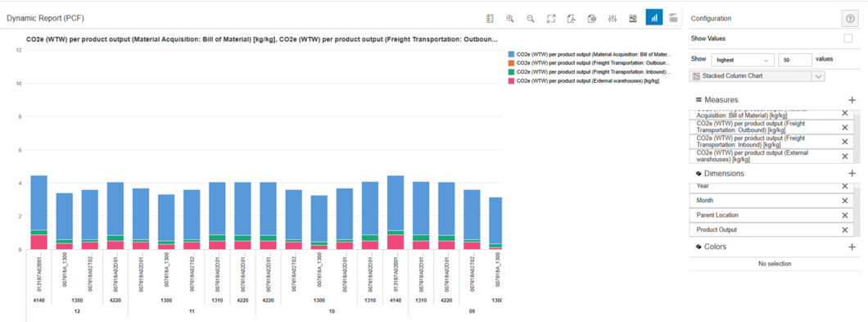
Task: Click the 'No selection' colors text
Action: [x=775, y=264]
